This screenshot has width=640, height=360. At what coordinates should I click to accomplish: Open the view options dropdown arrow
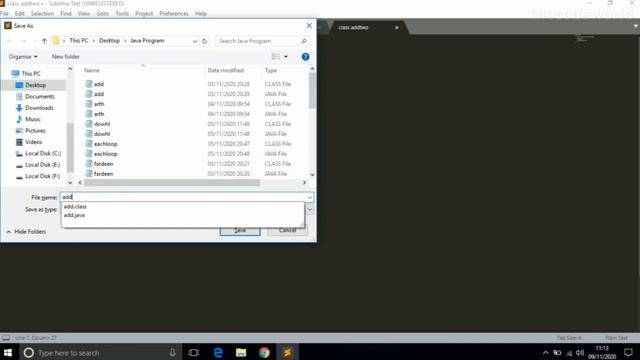tap(286, 57)
